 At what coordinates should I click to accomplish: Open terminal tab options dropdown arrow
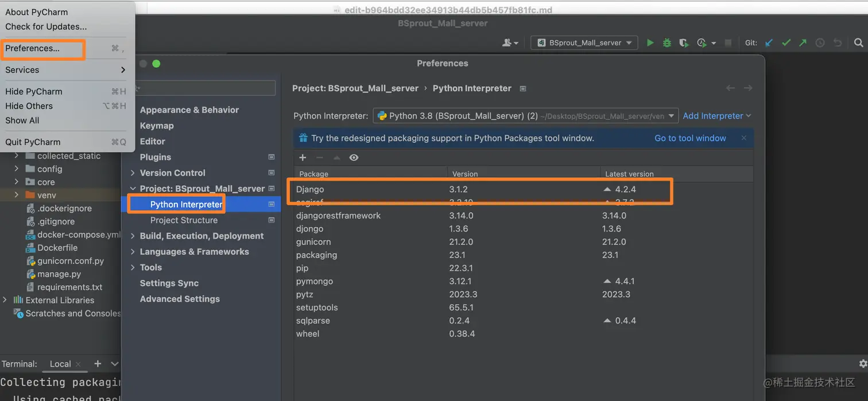point(114,364)
